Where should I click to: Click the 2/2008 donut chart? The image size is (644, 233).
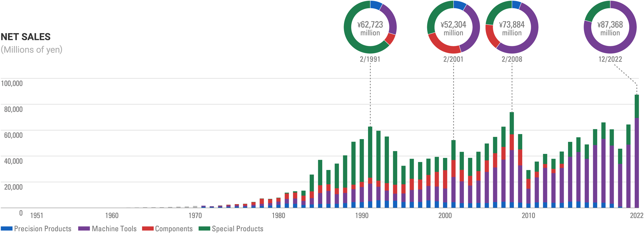tap(512, 27)
